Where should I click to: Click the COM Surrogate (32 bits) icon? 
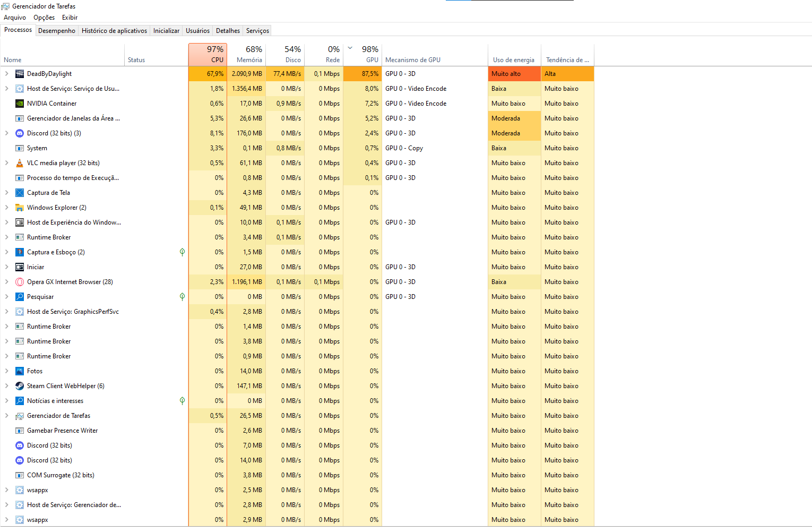[20, 475]
